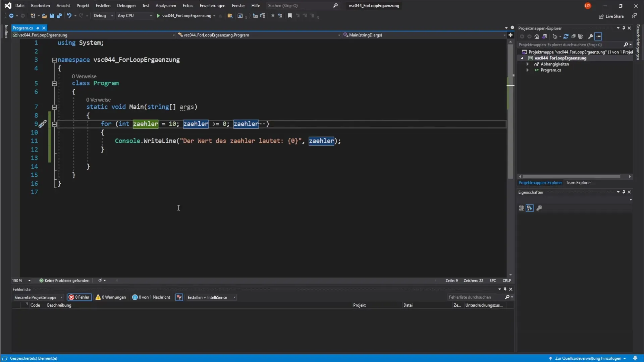Switch views icon in Projektmappen-Explorer toolbar
This screenshot has height=362, width=644.
pos(544,37)
